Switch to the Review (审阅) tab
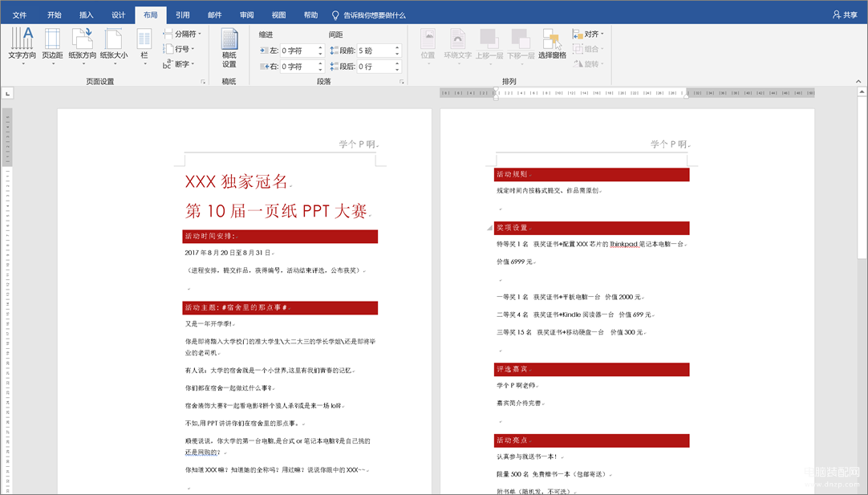The width and height of the screenshot is (868, 495). point(247,15)
